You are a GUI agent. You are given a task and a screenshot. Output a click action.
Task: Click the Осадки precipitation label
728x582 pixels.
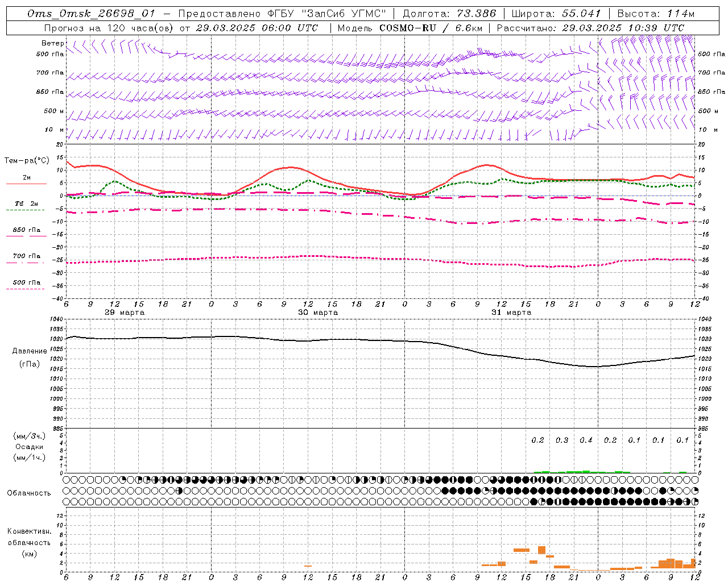[30, 447]
